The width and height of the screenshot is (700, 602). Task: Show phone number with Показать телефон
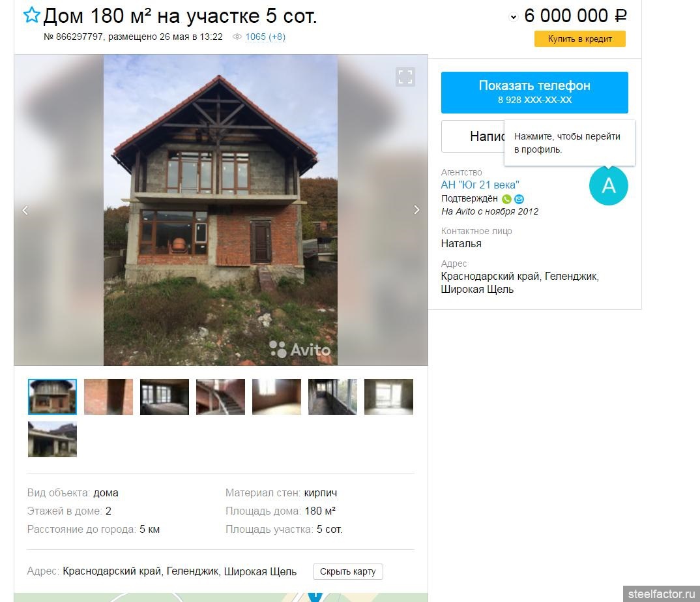pyautogui.click(x=534, y=93)
